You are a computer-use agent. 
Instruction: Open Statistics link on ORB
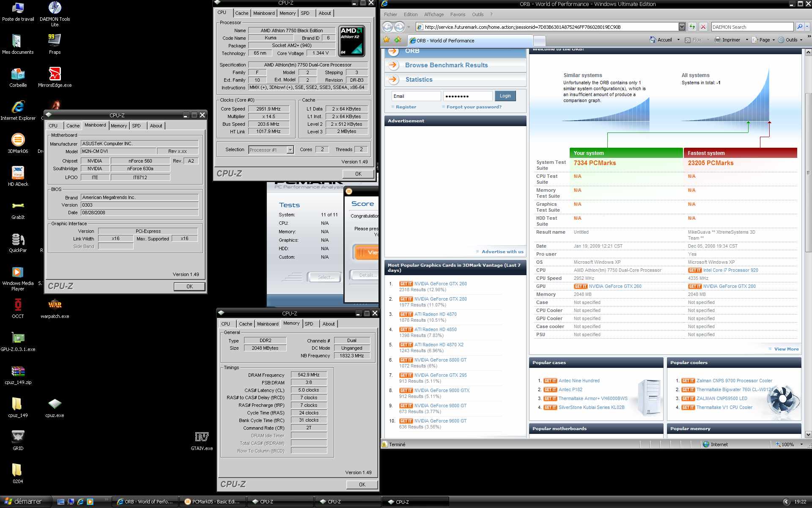click(419, 80)
